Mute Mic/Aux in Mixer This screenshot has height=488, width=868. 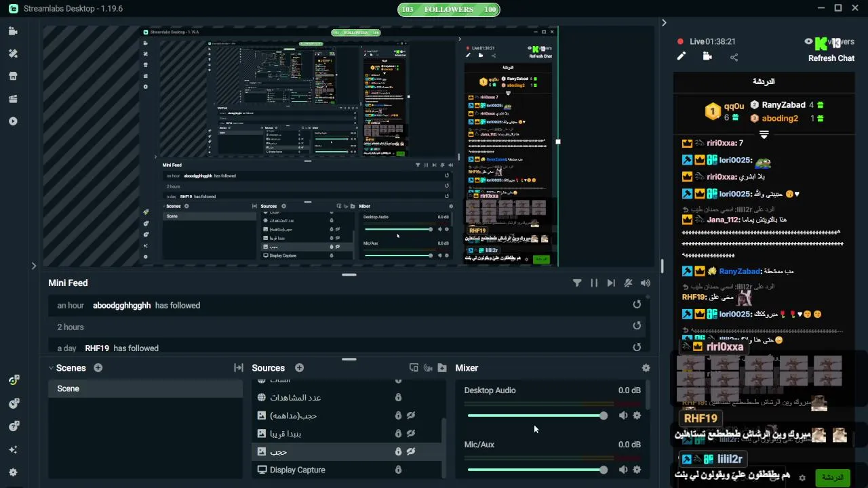(x=623, y=470)
